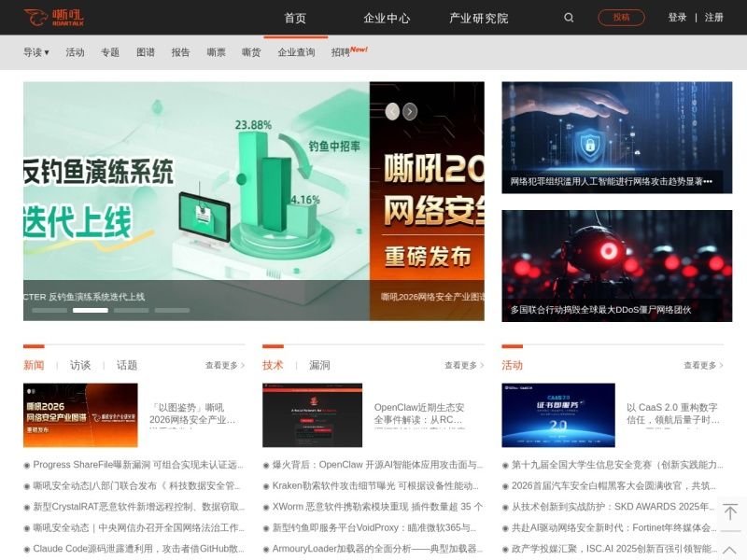Open the ISC.AI 2025创新百强 activity item
Screen dimensions: 747x560
pos(614,549)
